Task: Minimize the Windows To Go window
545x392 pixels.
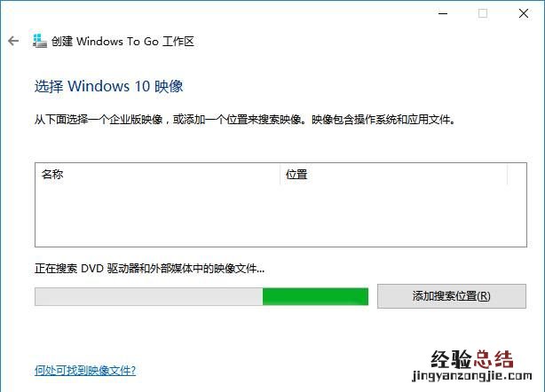Action: pyautogui.click(x=443, y=13)
